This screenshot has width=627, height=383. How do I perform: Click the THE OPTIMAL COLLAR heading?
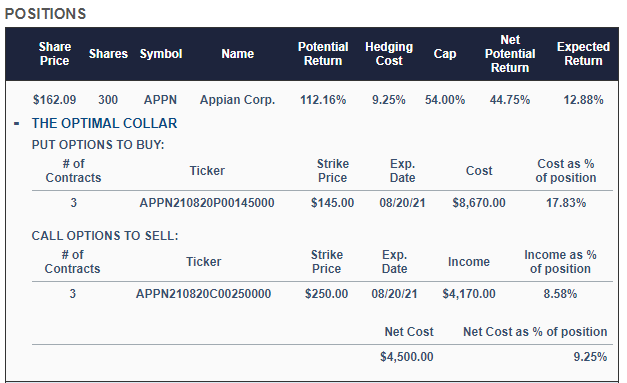[104, 123]
